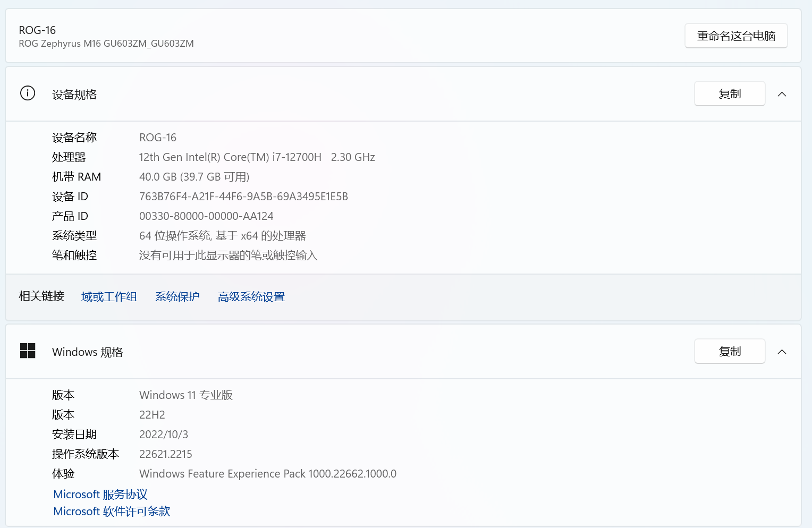This screenshot has width=812, height=528.
Task: Click the 设备 ID label
Action: pos(70,197)
